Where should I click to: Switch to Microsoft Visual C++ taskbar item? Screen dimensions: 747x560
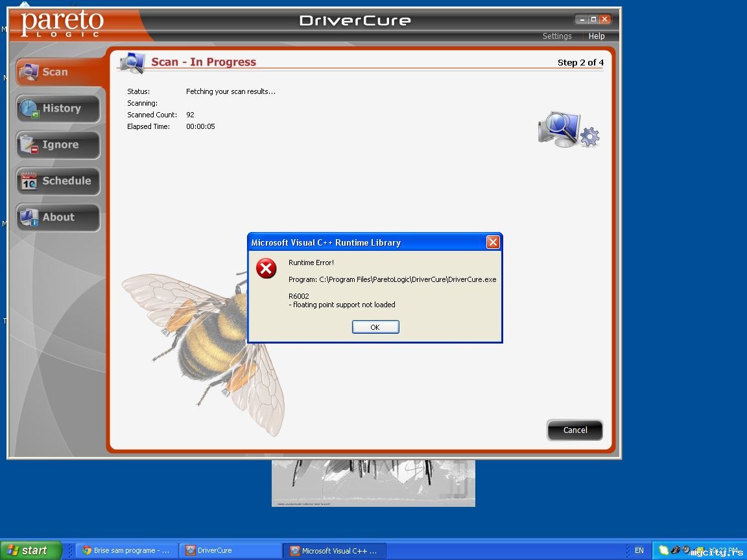335,550
